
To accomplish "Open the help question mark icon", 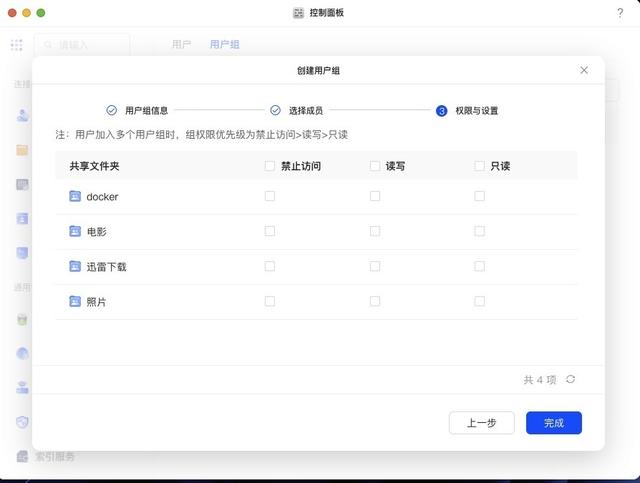I will click(620, 13).
